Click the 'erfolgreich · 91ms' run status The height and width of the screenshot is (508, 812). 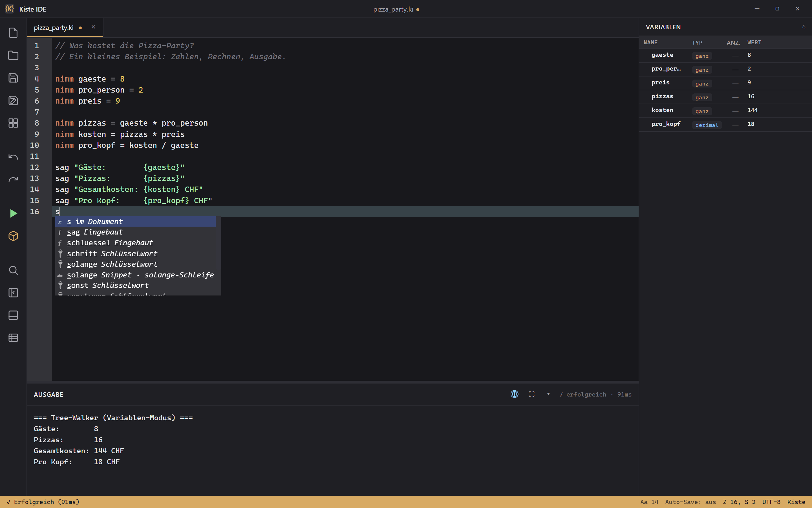595,395
